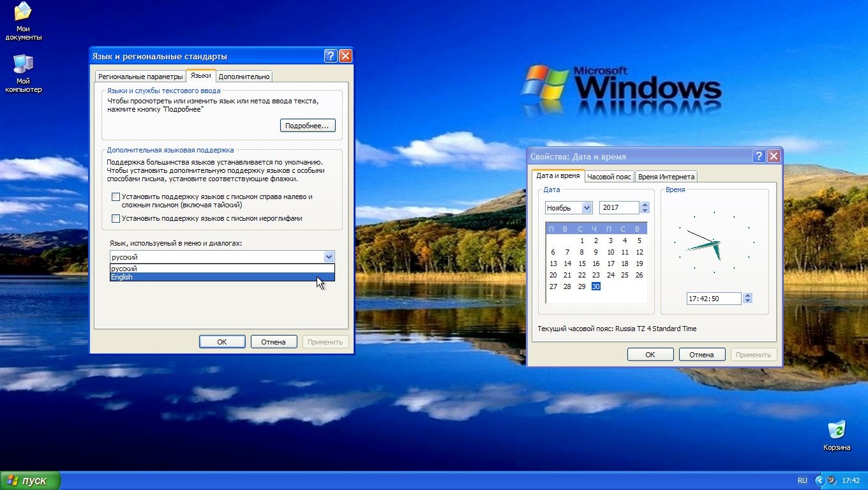
Task: Enable hieroglyph language support checkbox
Action: [x=116, y=218]
